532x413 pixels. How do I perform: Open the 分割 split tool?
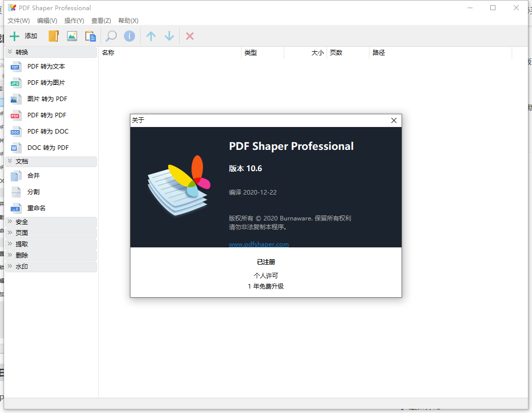[x=36, y=192]
